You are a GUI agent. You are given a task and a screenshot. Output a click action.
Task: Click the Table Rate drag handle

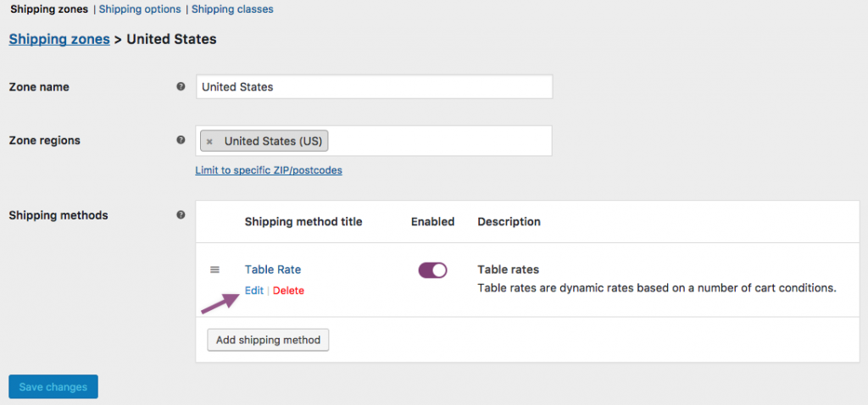pyautogui.click(x=214, y=269)
